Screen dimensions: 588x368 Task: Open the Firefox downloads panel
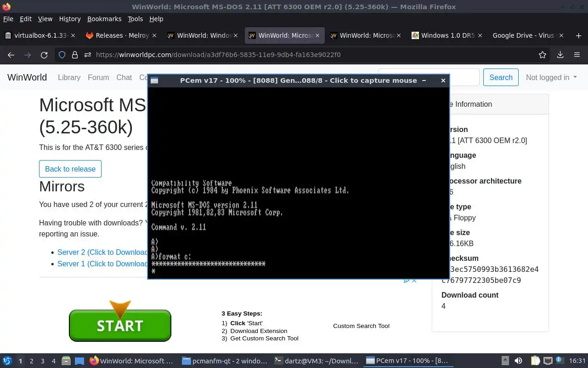[x=560, y=55]
